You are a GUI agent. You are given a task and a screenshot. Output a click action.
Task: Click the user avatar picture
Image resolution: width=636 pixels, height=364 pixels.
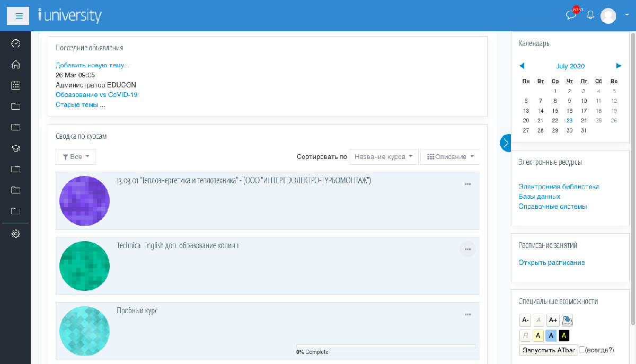tap(608, 16)
